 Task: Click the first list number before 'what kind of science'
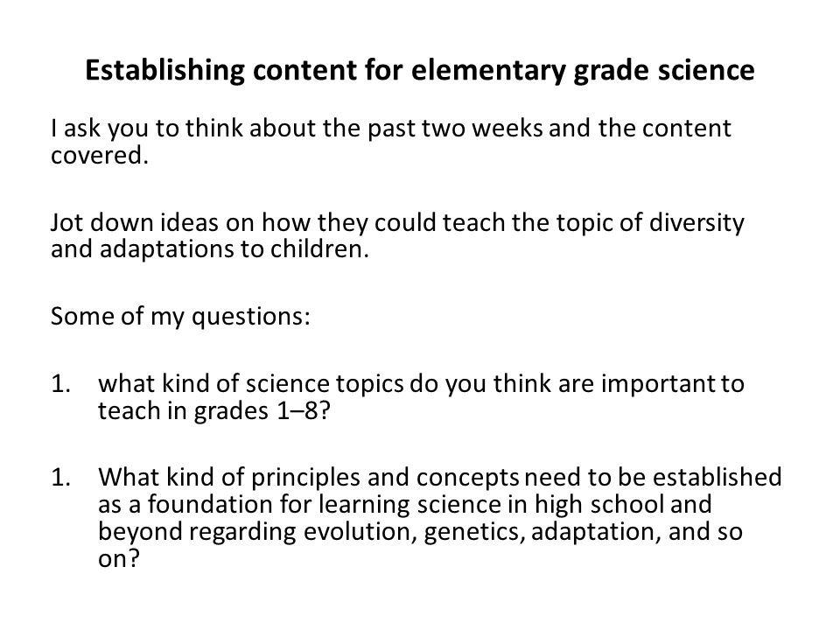point(60,384)
